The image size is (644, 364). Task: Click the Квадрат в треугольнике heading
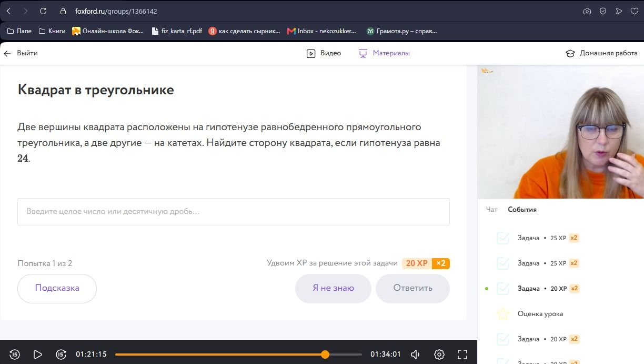click(x=96, y=90)
